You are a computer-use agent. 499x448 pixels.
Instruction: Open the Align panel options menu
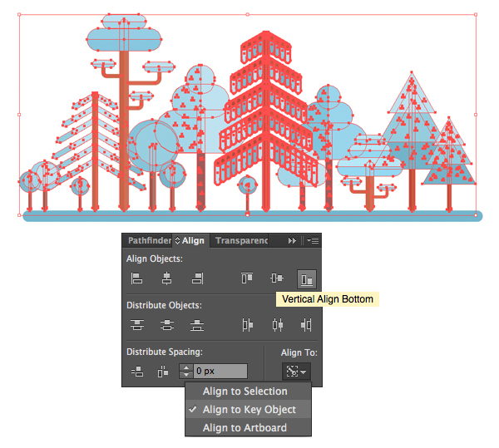[313, 241]
